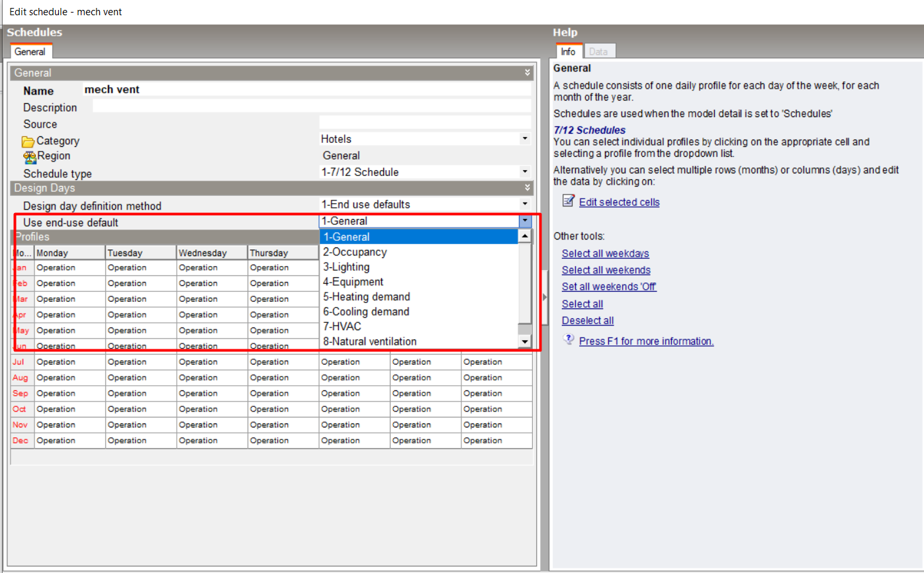The width and height of the screenshot is (924, 573).
Task: Open the Design day definition method dropdown
Action: tap(525, 204)
